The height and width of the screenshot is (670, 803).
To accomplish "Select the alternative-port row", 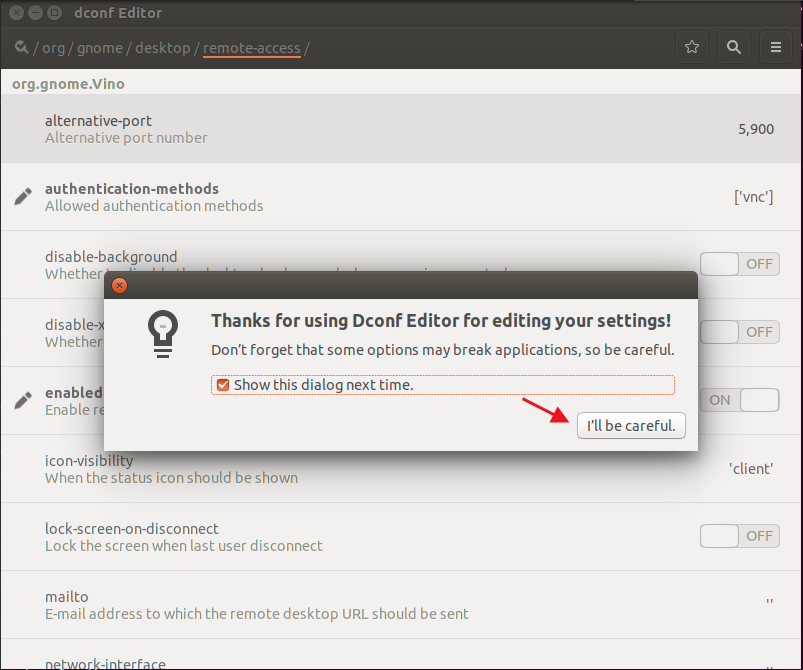I will pyautogui.click(x=401, y=129).
